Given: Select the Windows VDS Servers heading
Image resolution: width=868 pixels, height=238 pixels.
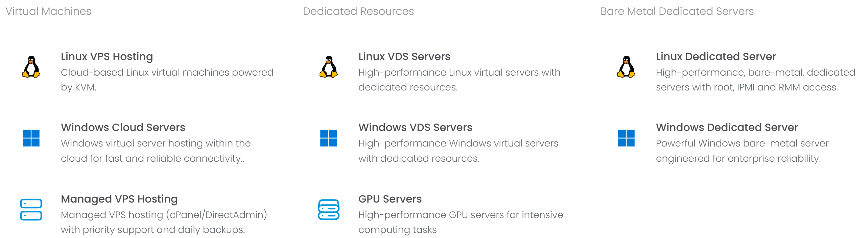Looking at the screenshot, I should 416,128.
